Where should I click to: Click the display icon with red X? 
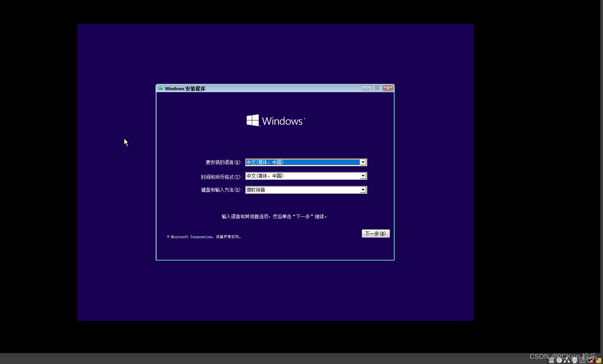[x=590, y=361]
